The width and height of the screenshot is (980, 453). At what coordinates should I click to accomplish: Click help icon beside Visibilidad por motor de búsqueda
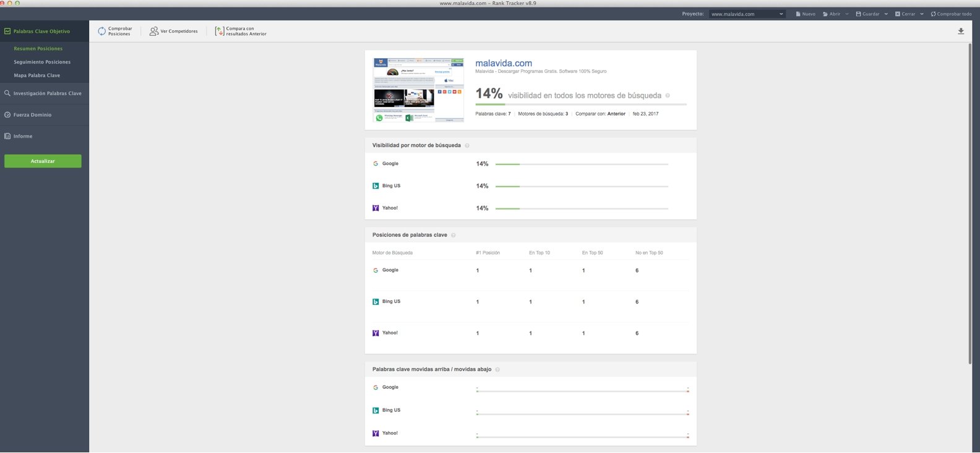[x=467, y=145]
